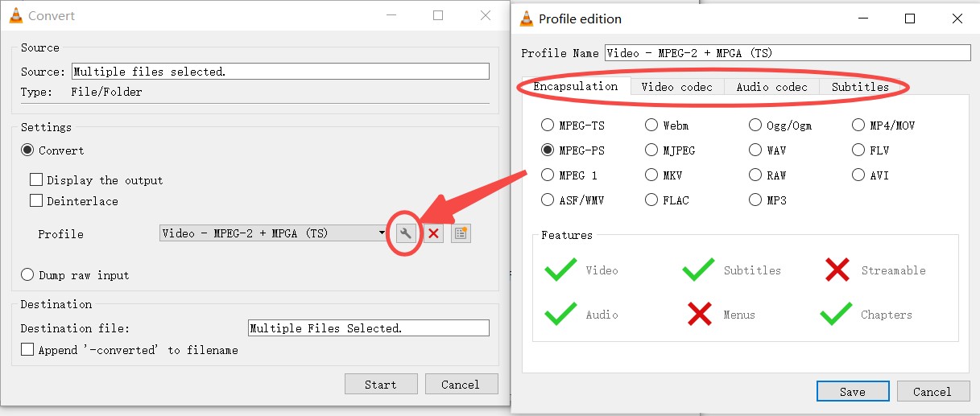Click the VLC cone icon in the Profile edition title bar

click(527, 19)
